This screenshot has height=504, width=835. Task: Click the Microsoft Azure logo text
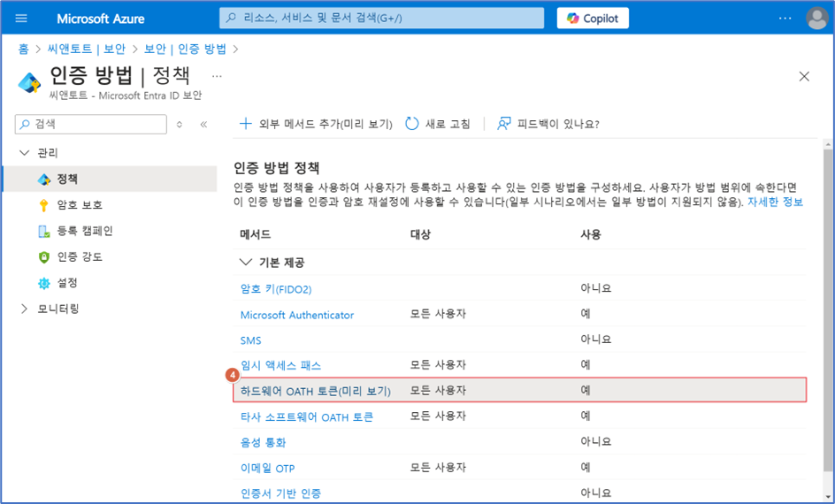(101, 19)
